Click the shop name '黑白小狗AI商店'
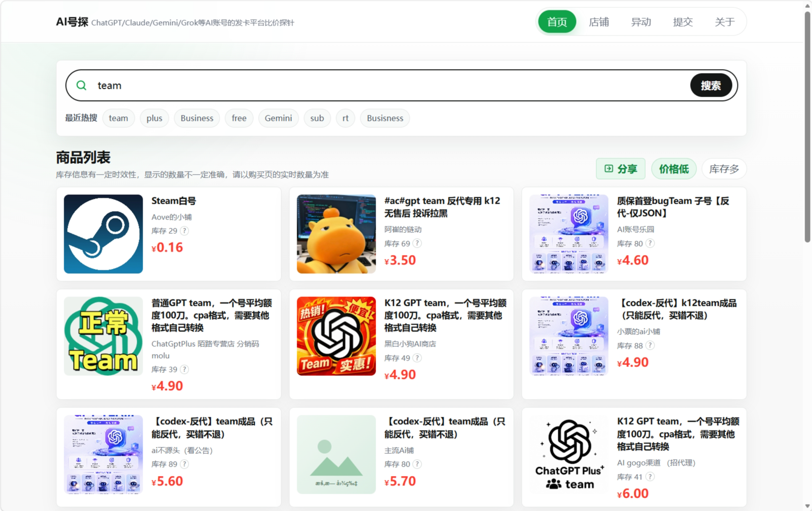The image size is (812, 511). [410, 344]
